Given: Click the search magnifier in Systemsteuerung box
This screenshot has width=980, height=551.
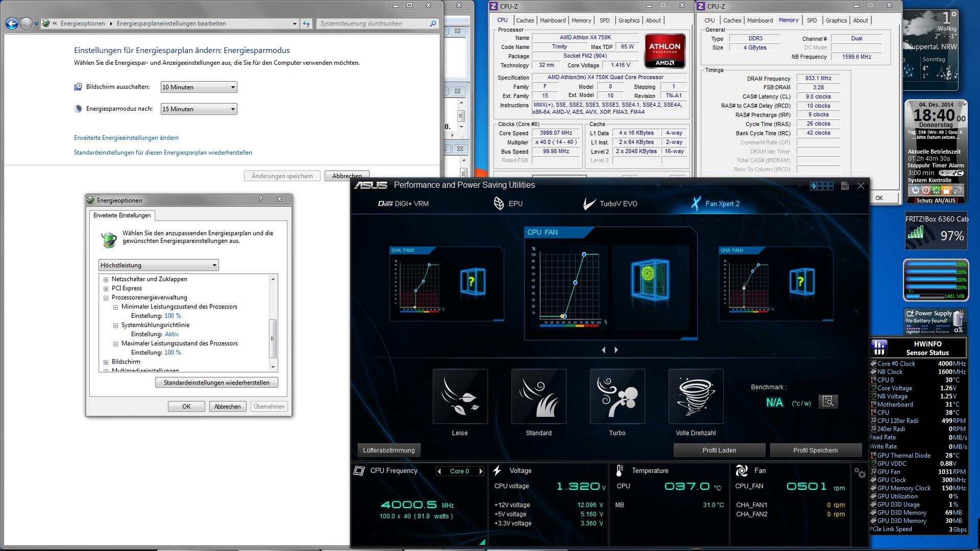Looking at the screenshot, I should pos(433,23).
